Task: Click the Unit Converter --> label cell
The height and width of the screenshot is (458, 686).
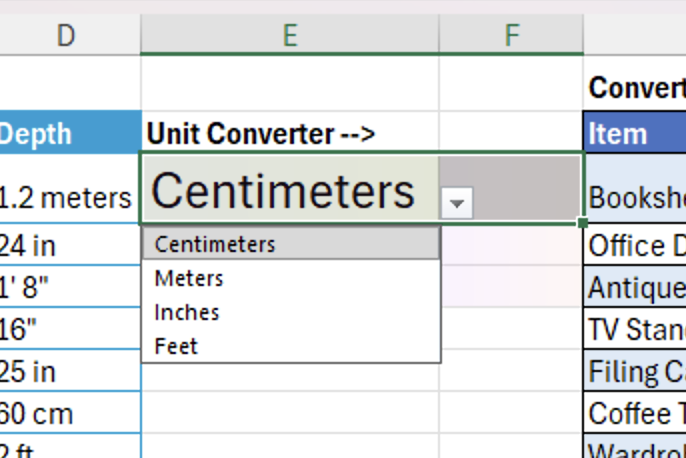Action: [x=290, y=133]
